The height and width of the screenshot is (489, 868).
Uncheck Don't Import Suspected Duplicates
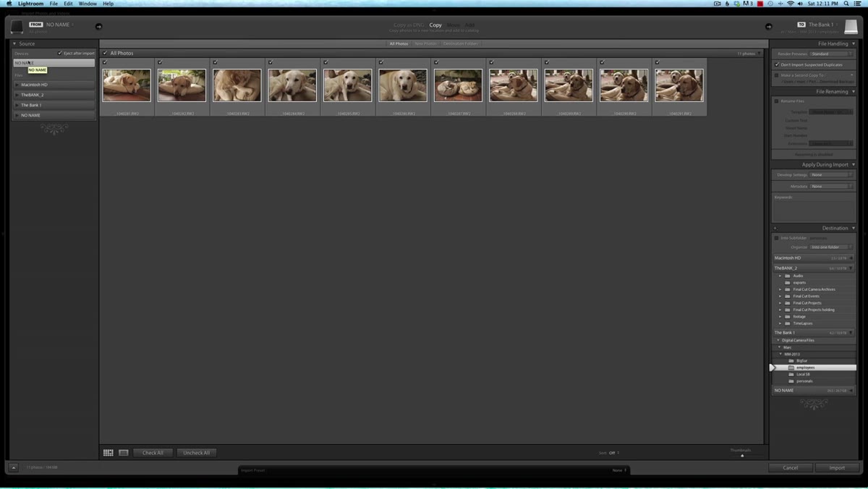pyautogui.click(x=777, y=64)
